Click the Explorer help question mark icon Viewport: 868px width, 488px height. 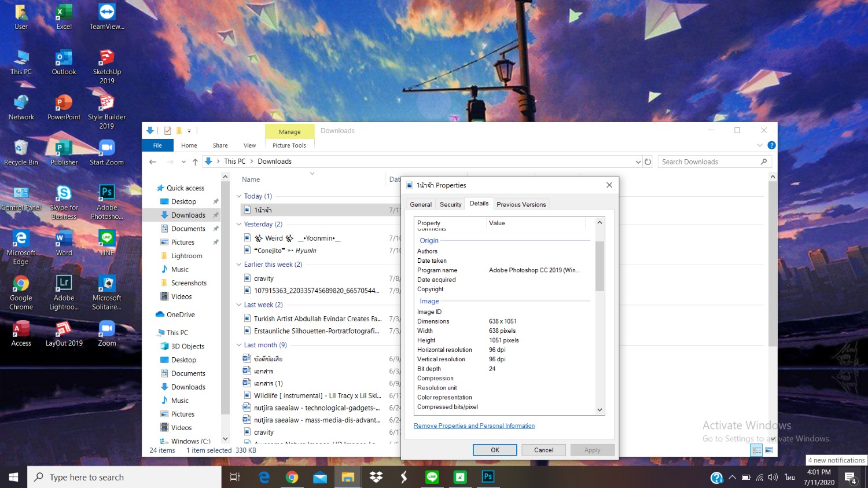tap(771, 145)
